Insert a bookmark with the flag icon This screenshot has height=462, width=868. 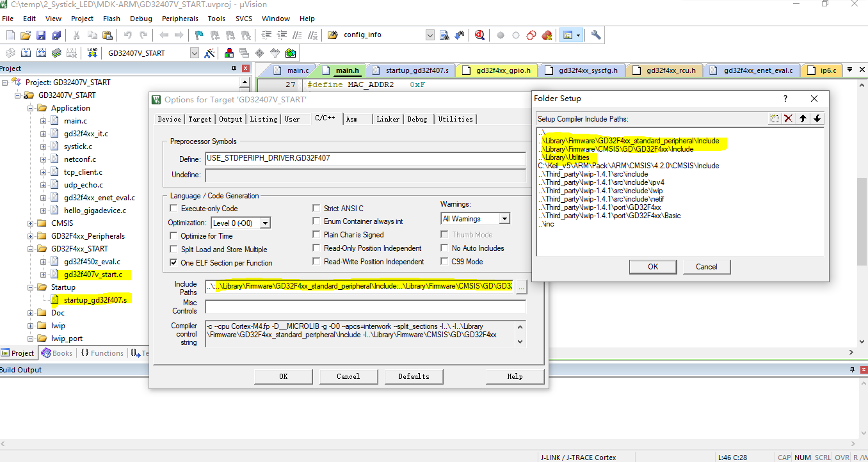pyautogui.click(x=199, y=35)
